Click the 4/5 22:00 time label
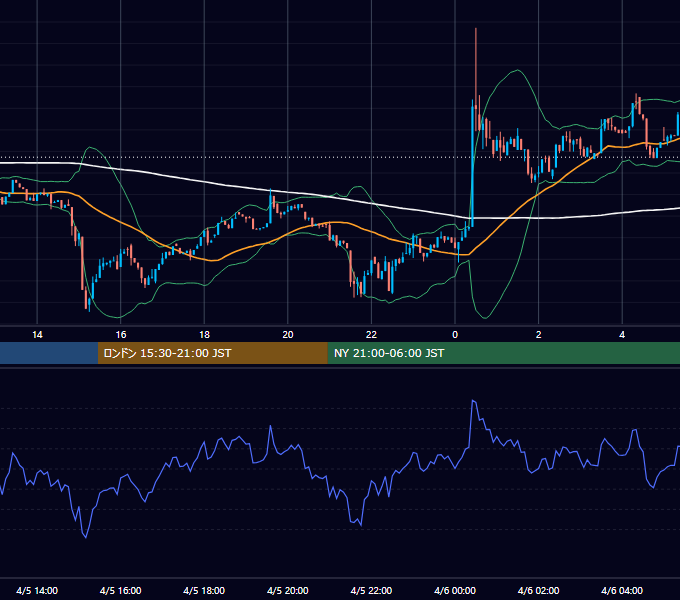This screenshot has width=680, height=600. 371,590
